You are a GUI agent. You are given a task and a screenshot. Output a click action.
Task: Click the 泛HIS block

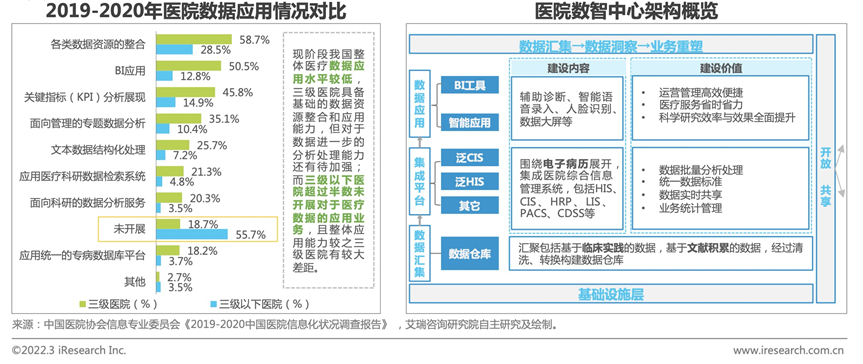(x=469, y=181)
